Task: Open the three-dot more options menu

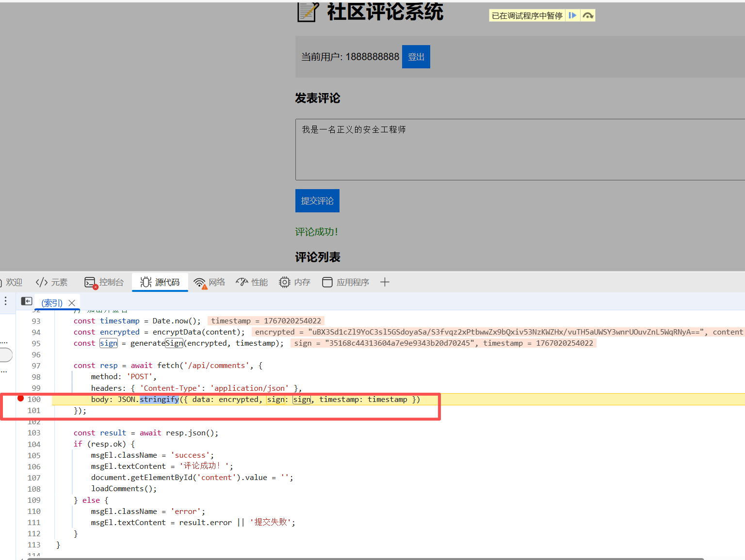Action: coord(5,301)
